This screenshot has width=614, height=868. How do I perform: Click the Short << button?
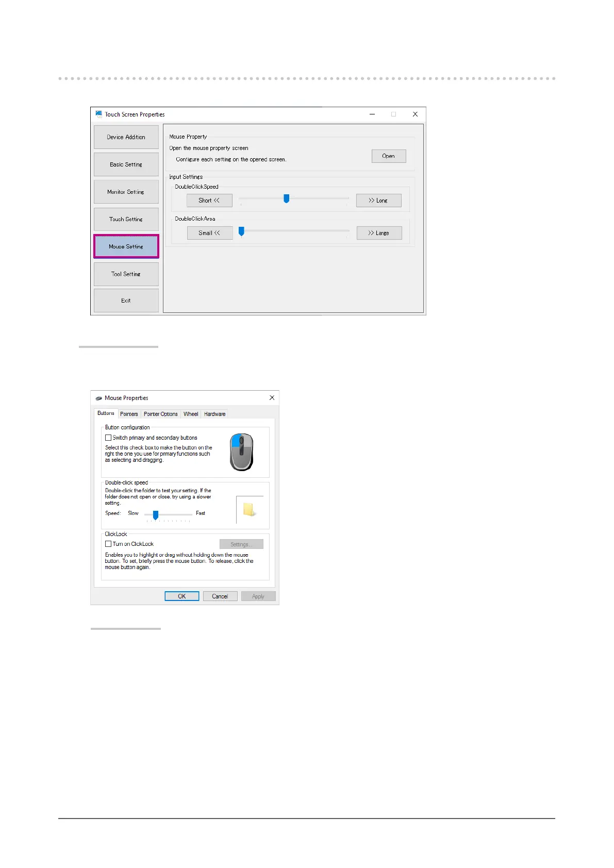[x=209, y=201]
